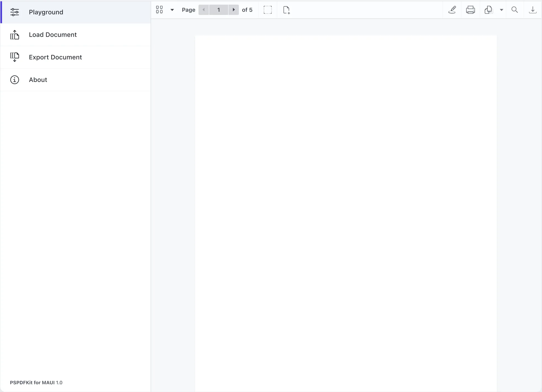Open the Export Document section
542x392 pixels.
pos(55,57)
